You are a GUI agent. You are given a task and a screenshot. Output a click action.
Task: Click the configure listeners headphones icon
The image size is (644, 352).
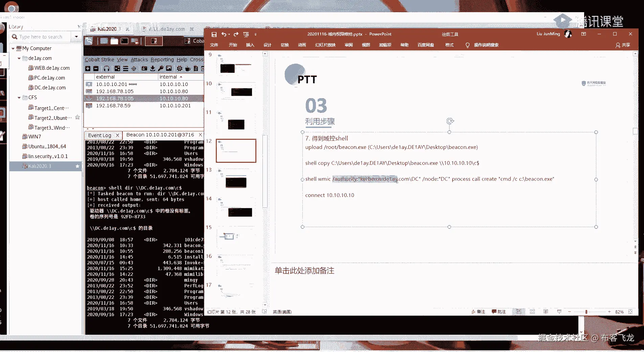coord(107,68)
